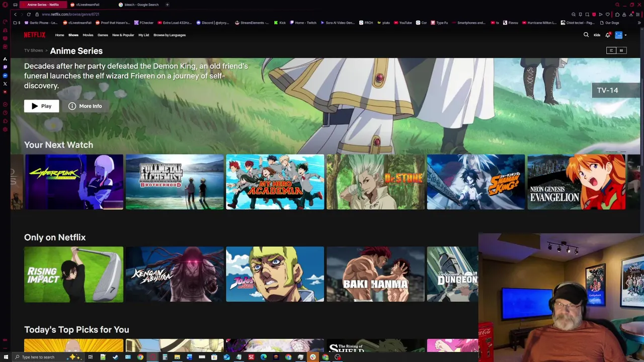Open Dr. Stone thumbnail

point(375,182)
